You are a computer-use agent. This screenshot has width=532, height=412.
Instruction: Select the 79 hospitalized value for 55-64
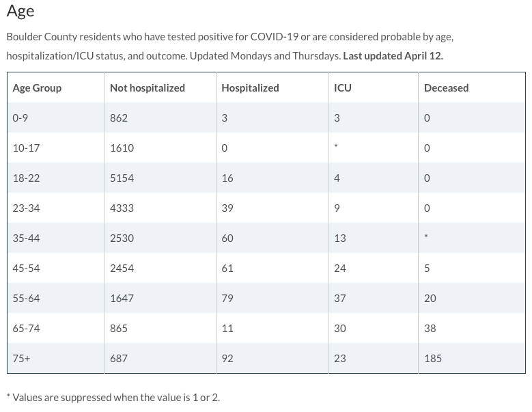pos(227,299)
